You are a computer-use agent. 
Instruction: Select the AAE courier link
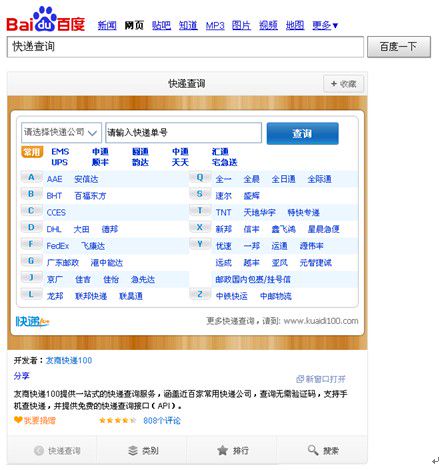coord(54,179)
